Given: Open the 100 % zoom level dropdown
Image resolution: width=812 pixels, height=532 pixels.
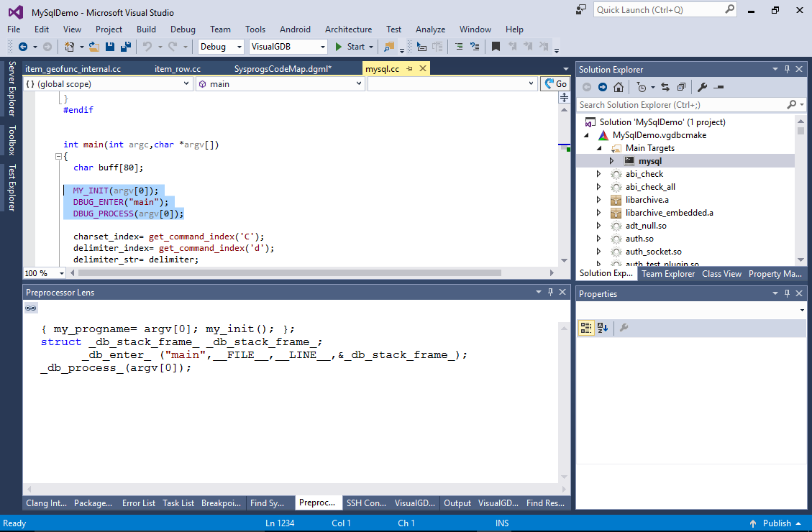Looking at the screenshot, I should tap(62, 273).
